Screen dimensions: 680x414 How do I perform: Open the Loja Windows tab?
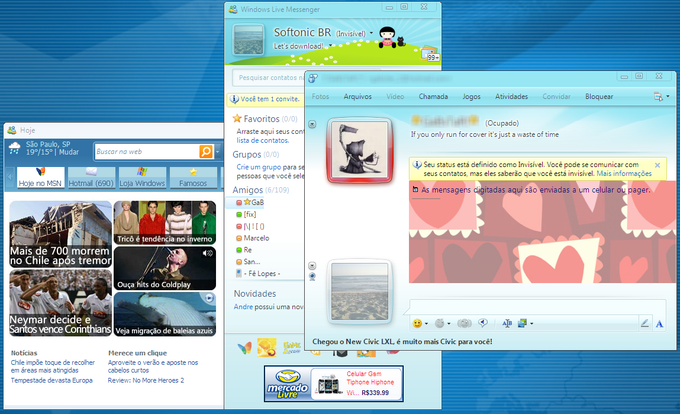[x=142, y=177]
